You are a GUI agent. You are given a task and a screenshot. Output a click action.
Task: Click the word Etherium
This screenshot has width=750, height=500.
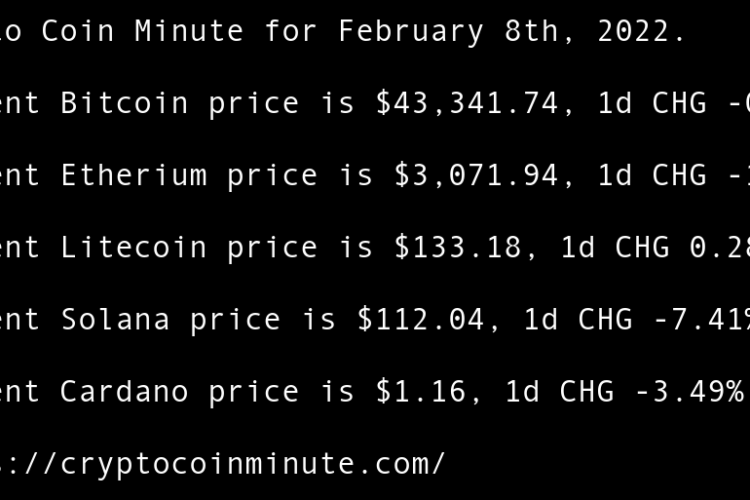tap(134, 175)
